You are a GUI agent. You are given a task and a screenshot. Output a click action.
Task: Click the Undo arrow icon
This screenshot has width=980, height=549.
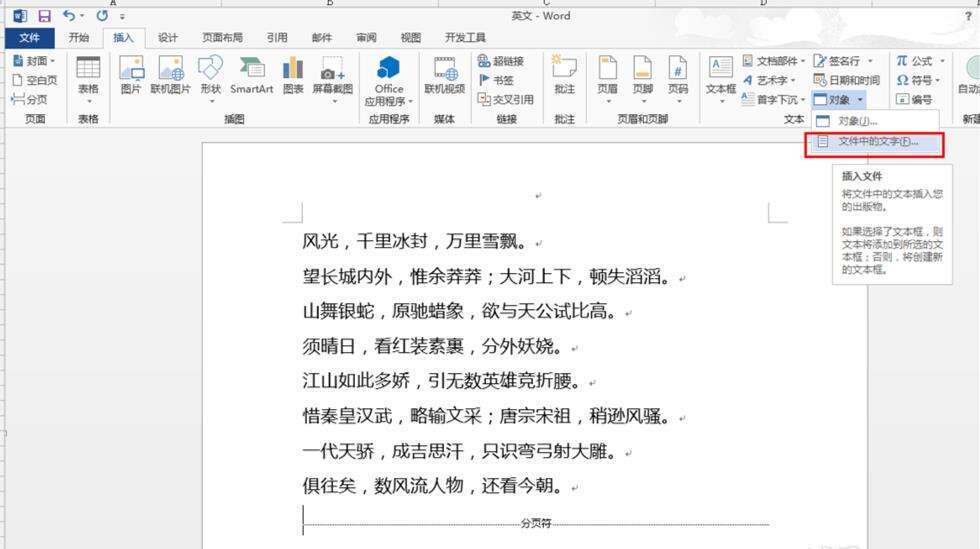[69, 16]
